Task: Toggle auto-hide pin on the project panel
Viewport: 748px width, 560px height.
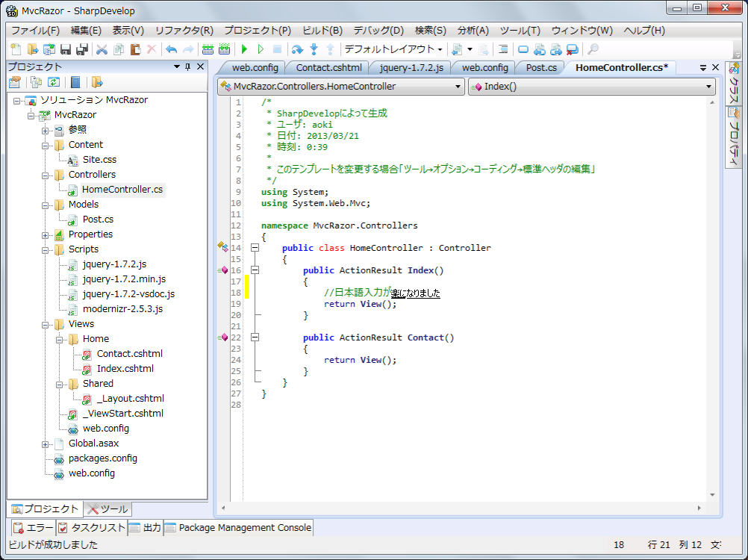Action: point(188,66)
